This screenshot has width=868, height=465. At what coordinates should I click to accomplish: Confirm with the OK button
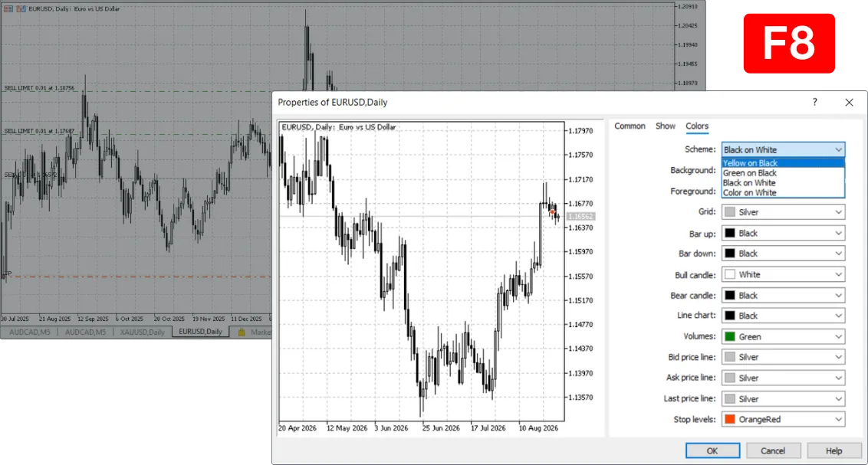click(712, 450)
